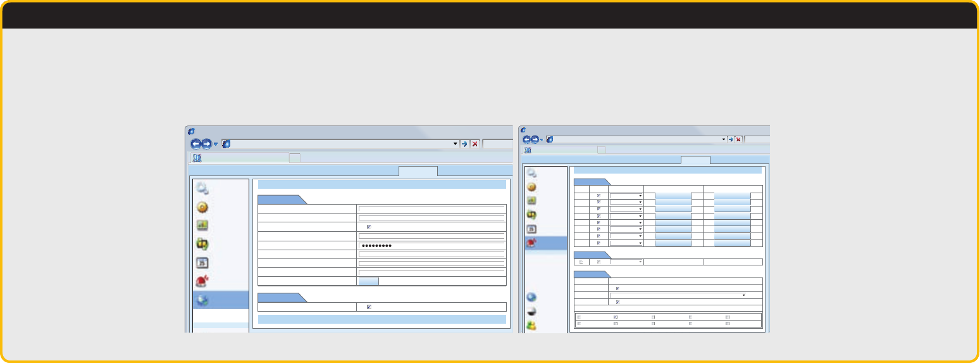
Task: Select the red alarm siren icon in the left sidebar
Action: (x=203, y=282)
